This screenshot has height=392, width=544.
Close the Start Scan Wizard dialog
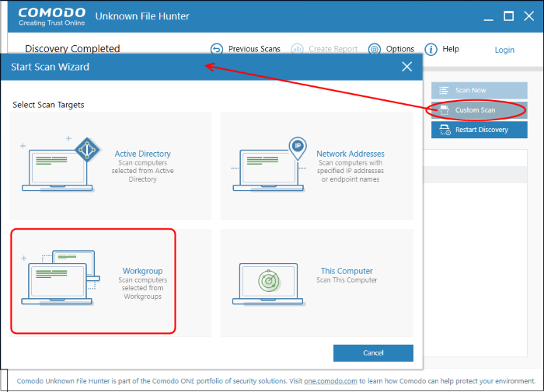pyautogui.click(x=407, y=67)
